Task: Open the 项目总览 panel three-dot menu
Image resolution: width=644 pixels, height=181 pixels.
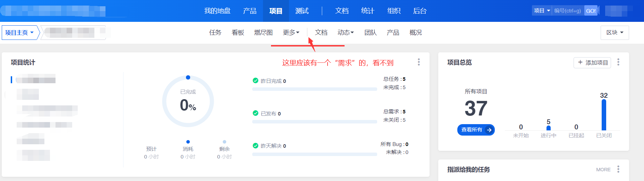Action: click(618, 62)
